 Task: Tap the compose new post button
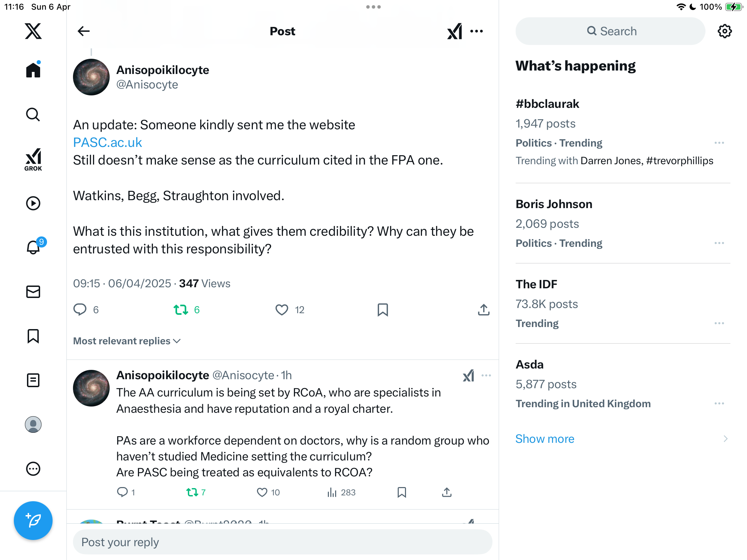point(33,521)
